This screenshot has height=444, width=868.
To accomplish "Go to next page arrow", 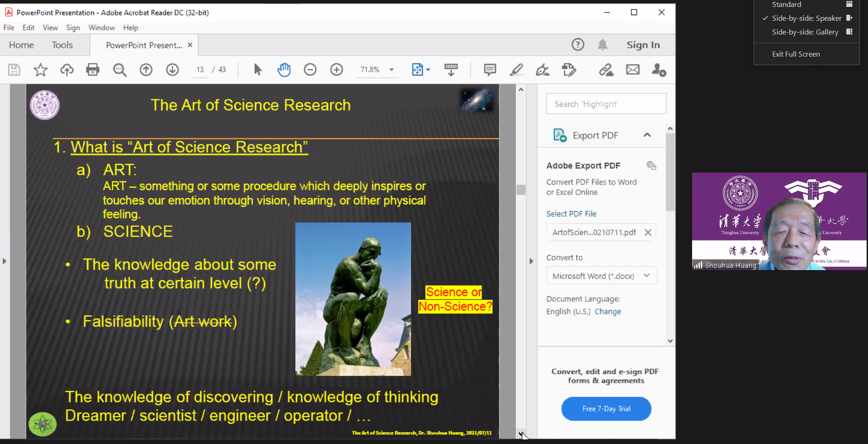I will (x=173, y=70).
